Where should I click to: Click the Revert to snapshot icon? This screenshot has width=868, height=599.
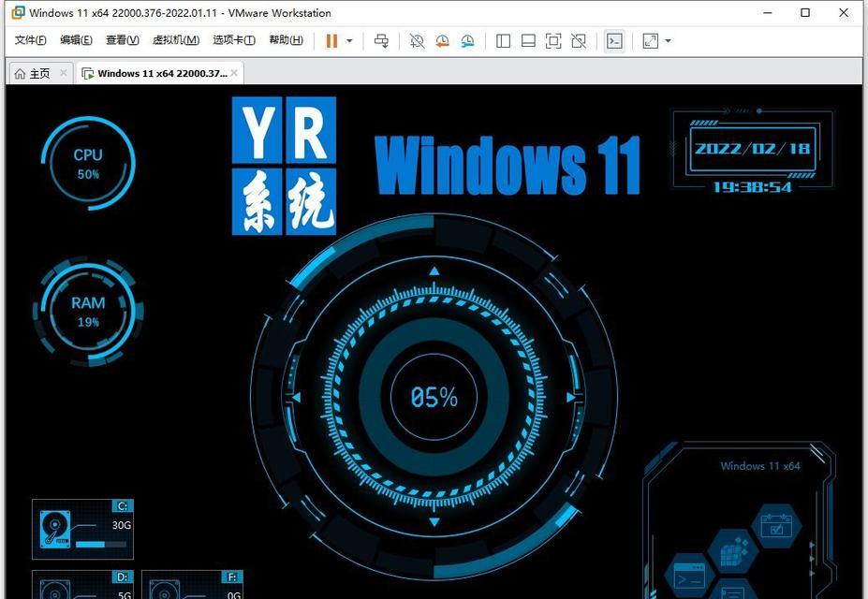pyautogui.click(x=442, y=41)
